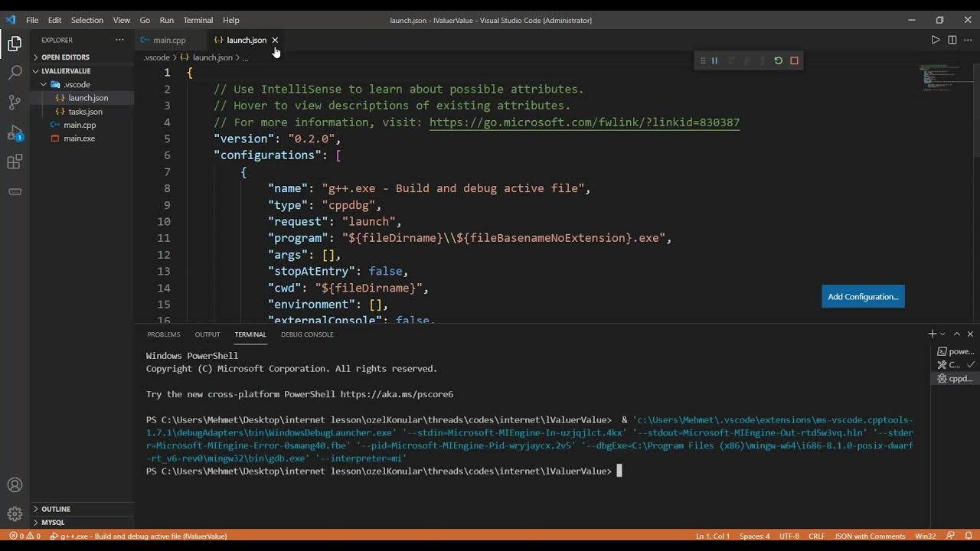980x551 pixels.
Task: Open the Help menu
Action: 231,20
